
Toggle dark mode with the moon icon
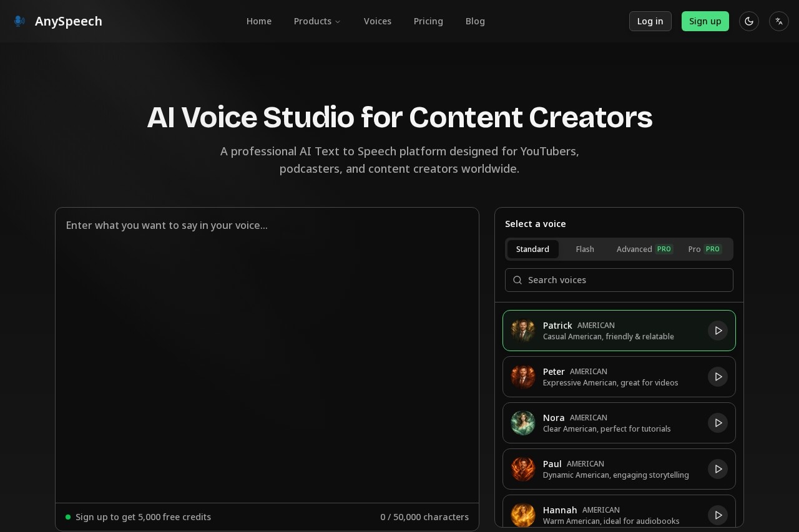point(749,21)
